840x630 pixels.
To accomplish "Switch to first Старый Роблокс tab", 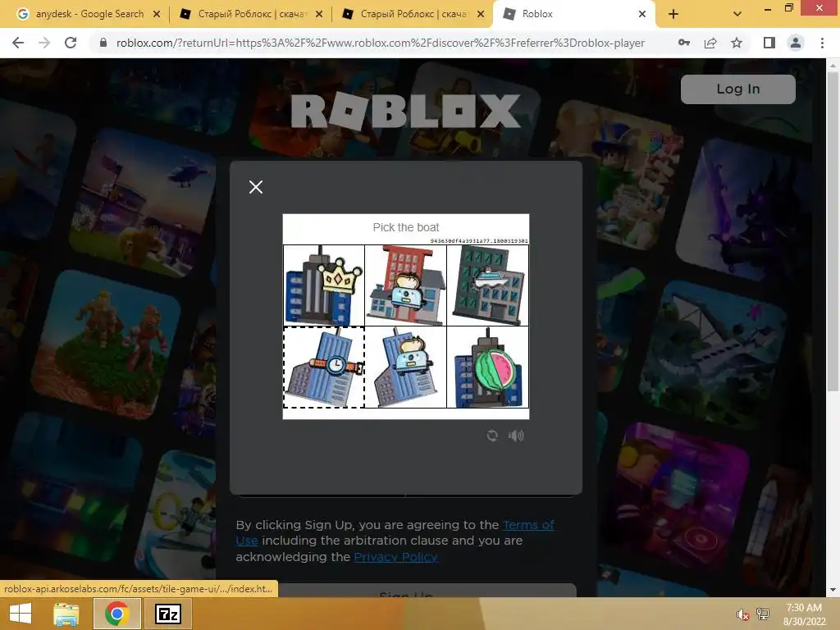I will tap(252, 14).
